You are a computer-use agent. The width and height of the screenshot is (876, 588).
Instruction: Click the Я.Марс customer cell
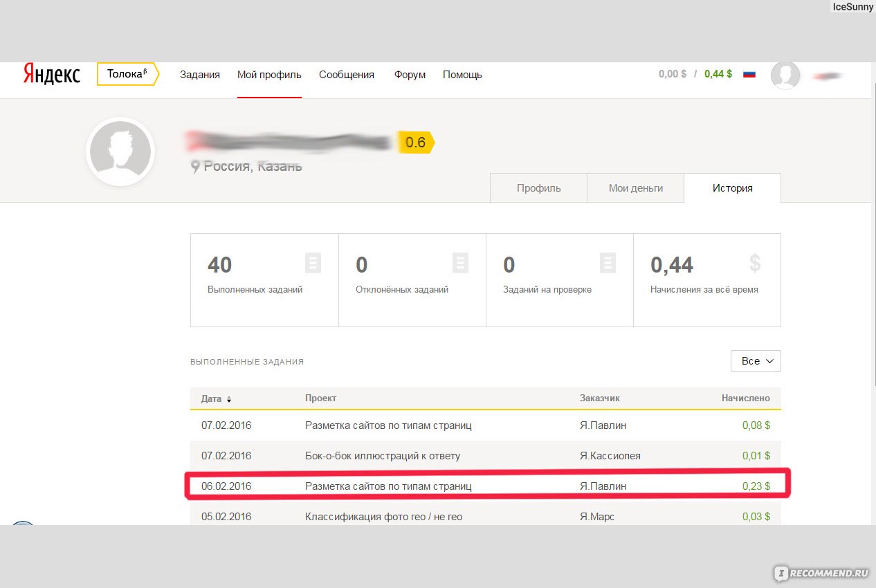coord(597,517)
